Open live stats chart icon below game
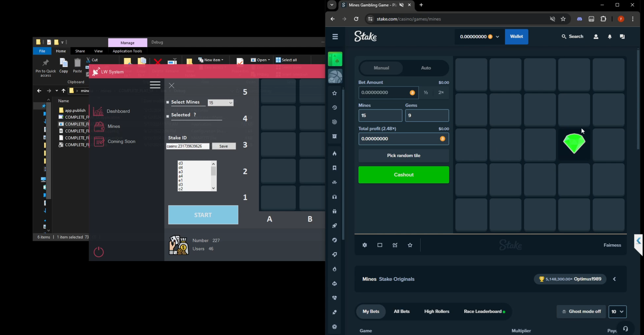This screenshot has width=644, height=335. 395,245
